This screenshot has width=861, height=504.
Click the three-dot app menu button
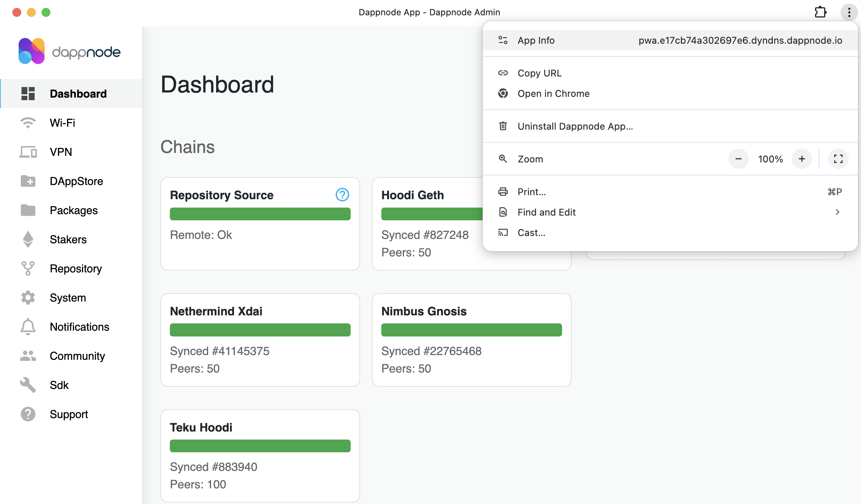(849, 12)
